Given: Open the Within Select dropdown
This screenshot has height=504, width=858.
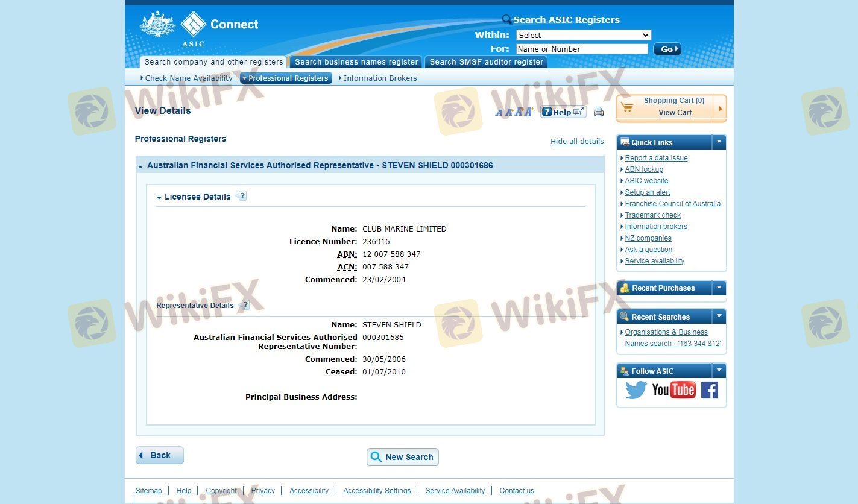Looking at the screenshot, I should tap(583, 35).
